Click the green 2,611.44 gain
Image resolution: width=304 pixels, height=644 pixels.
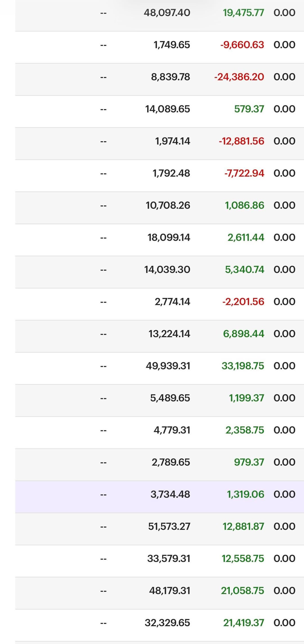point(246,238)
